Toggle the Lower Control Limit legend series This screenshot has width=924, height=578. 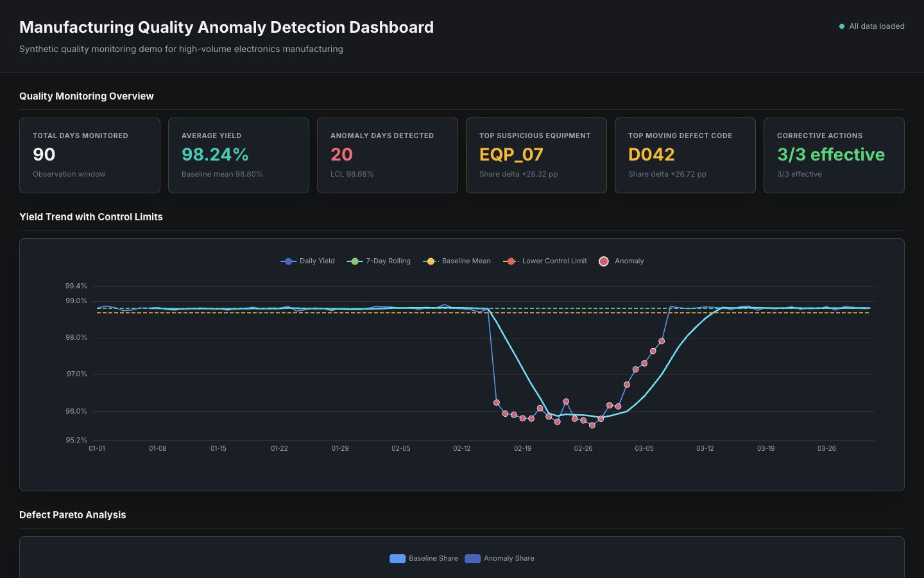tap(545, 261)
